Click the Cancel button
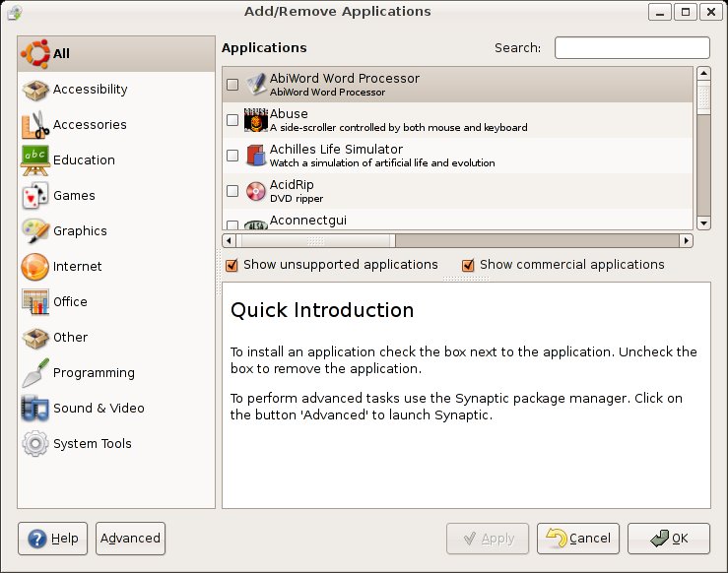This screenshot has width=728, height=573. 578,539
